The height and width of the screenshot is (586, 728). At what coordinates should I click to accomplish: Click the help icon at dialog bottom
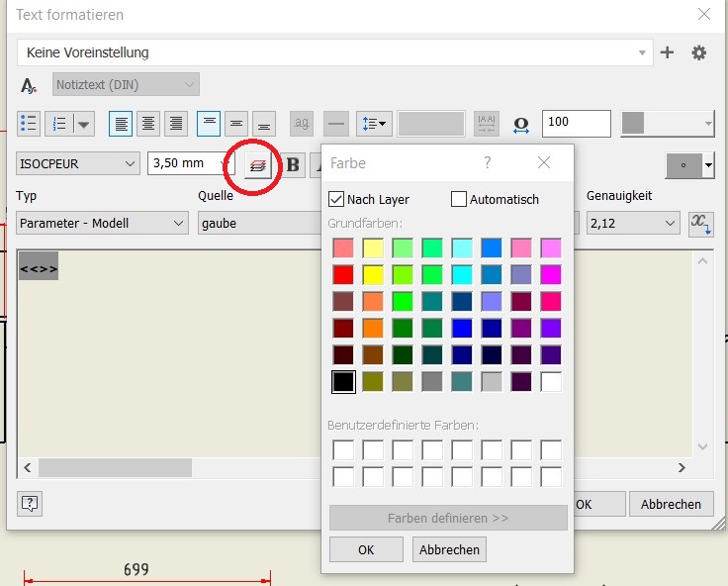(x=30, y=504)
